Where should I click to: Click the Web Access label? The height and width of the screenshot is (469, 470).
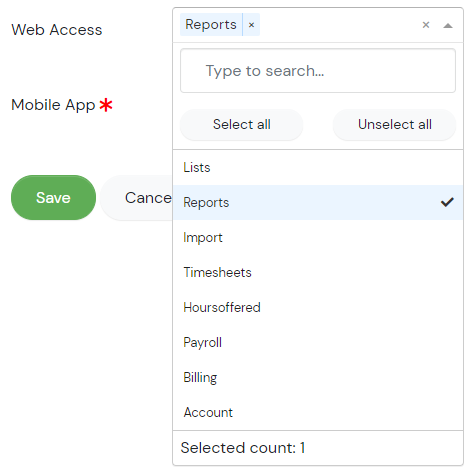point(57,30)
